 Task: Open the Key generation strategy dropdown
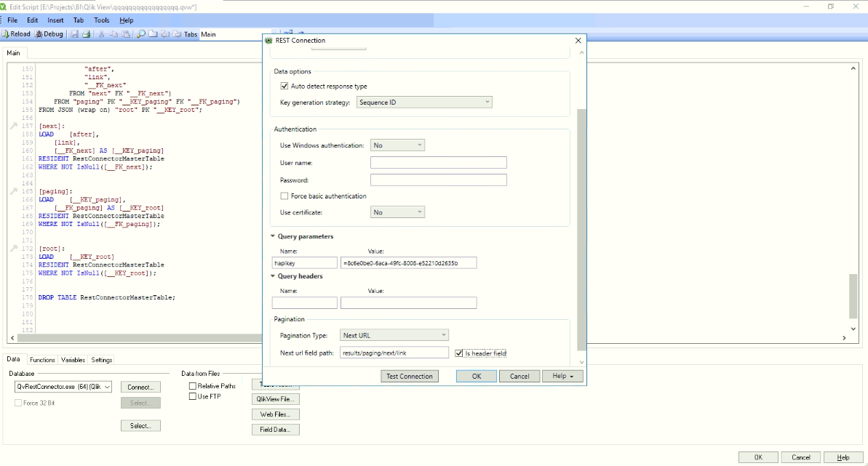(423, 103)
